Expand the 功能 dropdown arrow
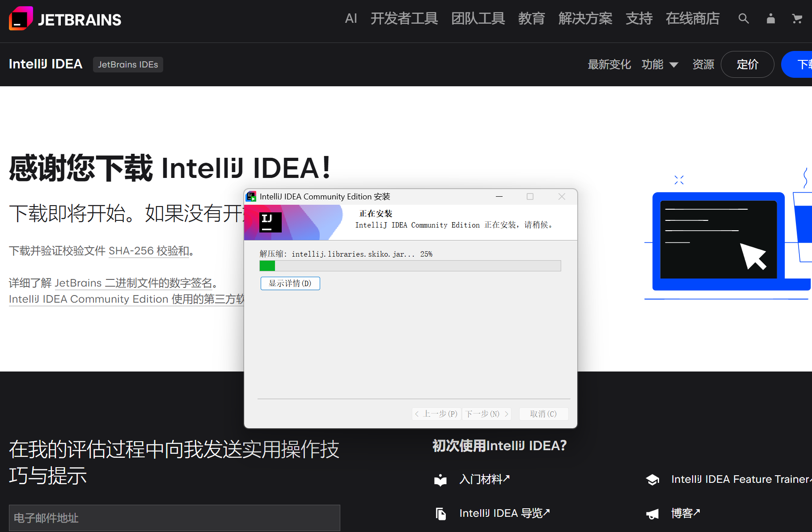812x532 pixels. tap(674, 65)
